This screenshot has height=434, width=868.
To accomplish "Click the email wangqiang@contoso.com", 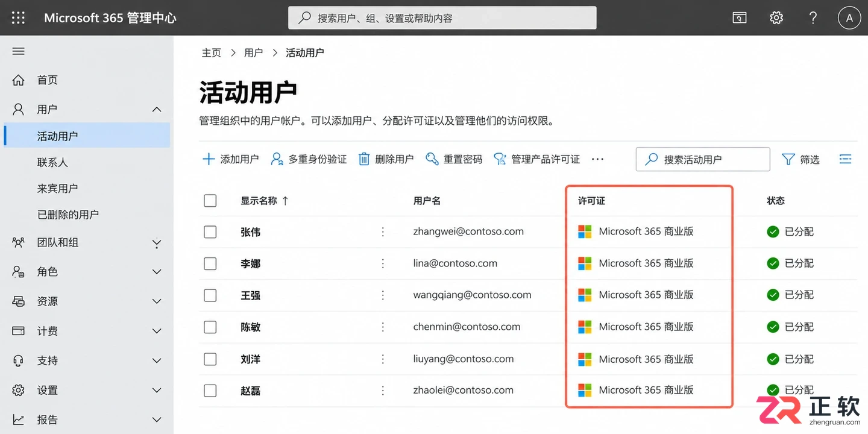I will [x=472, y=295].
